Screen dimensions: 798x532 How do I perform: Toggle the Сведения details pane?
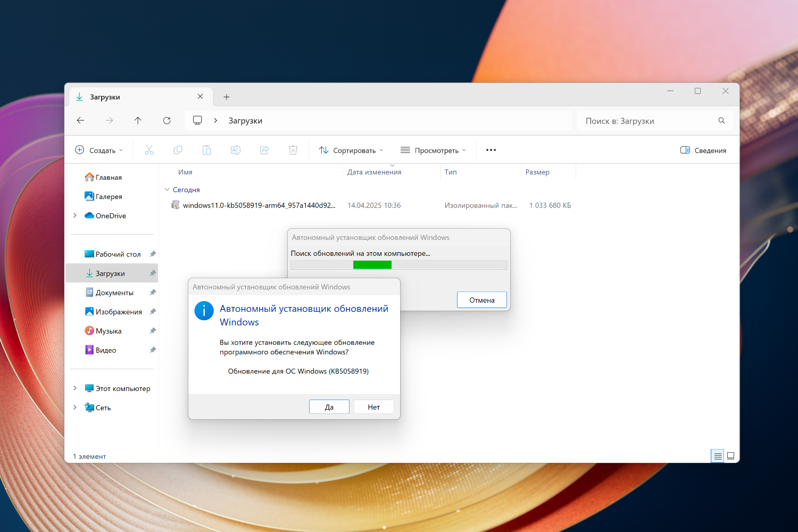[x=703, y=150]
